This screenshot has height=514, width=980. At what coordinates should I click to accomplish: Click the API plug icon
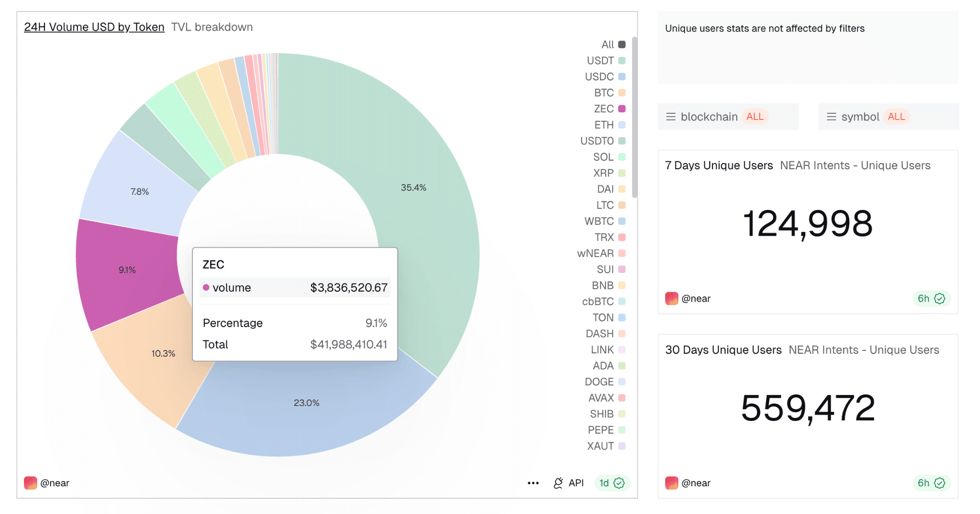point(558,483)
